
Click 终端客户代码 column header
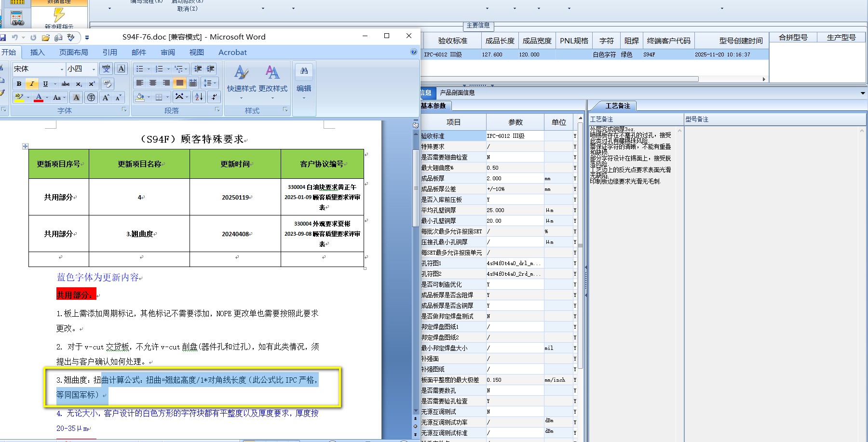[668, 41]
